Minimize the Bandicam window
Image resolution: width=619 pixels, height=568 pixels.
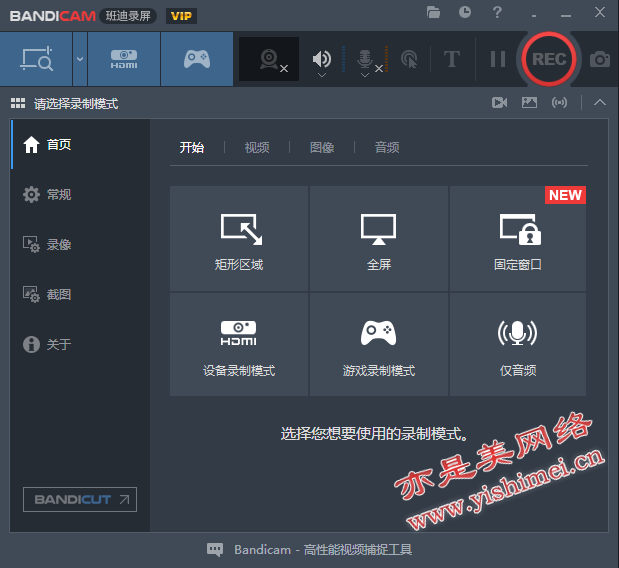pos(566,16)
